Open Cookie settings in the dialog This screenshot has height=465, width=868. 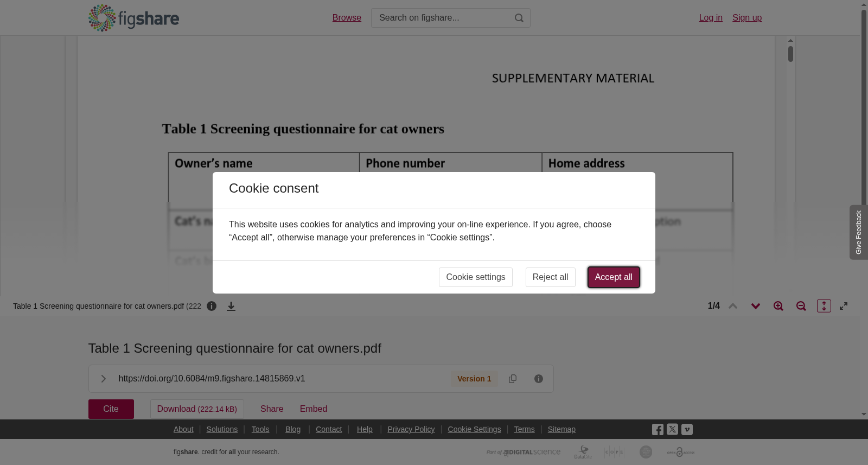tap(476, 277)
